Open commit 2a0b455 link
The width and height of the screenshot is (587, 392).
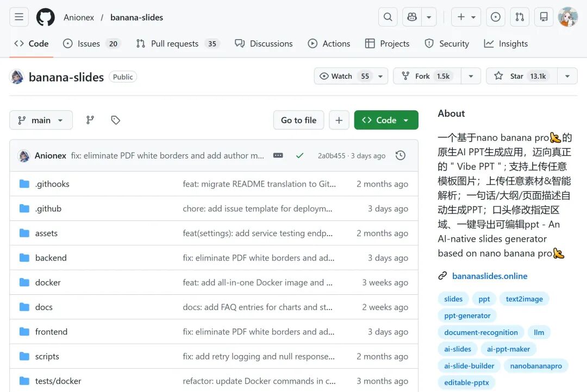point(332,156)
